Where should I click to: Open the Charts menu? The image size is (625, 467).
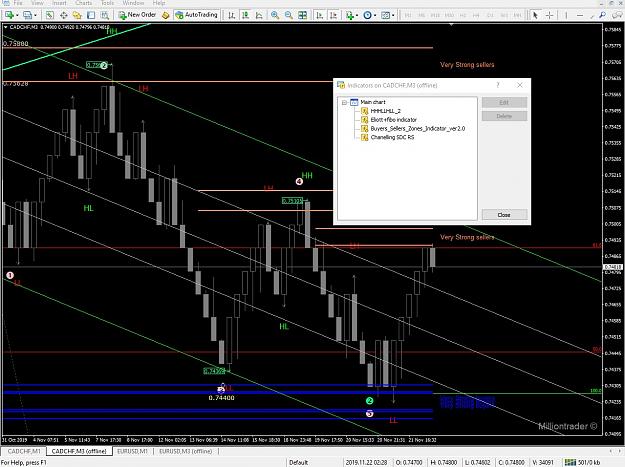tap(83, 3)
